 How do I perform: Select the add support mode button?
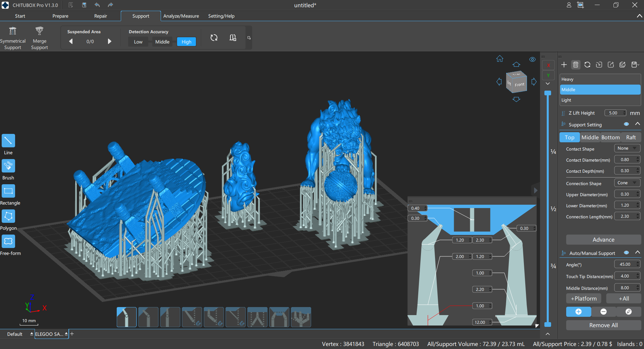pyautogui.click(x=579, y=312)
